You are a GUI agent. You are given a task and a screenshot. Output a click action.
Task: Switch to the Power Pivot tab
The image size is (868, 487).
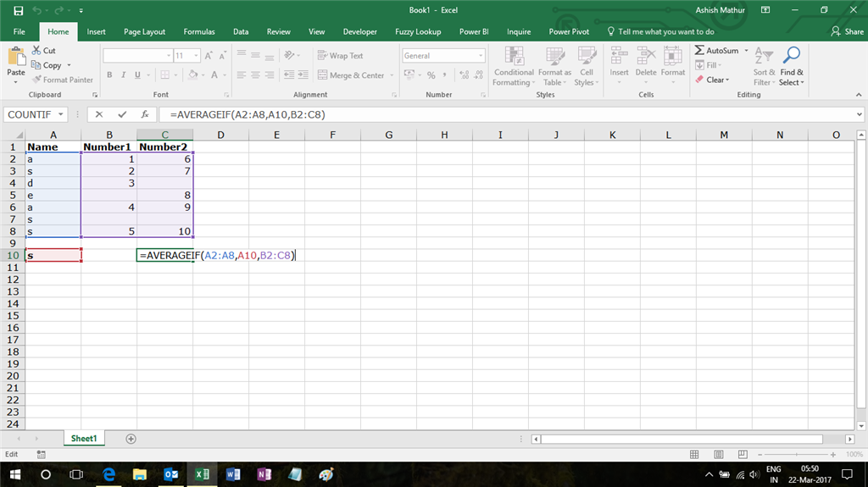point(569,31)
